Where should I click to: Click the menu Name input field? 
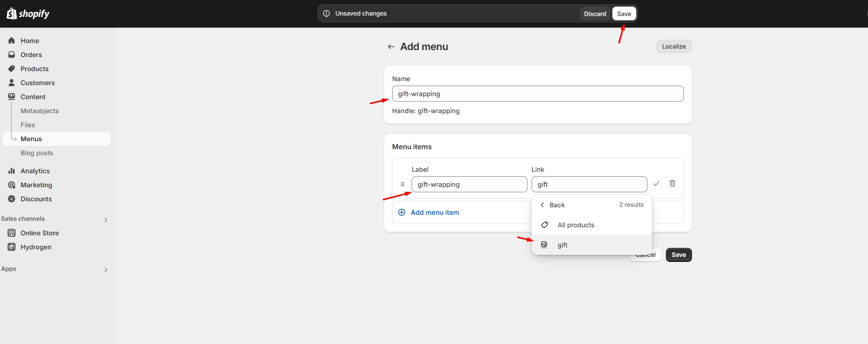click(x=538, y=94)
